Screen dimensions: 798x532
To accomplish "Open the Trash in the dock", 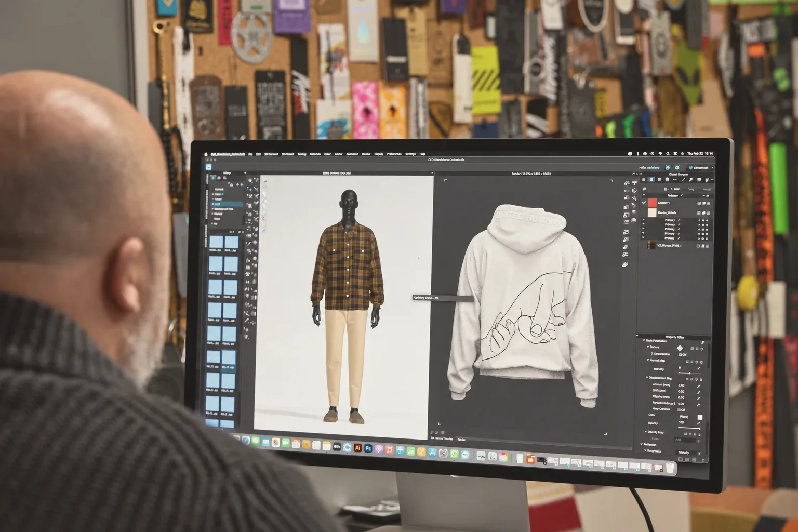I will click(x=670, y=469).
